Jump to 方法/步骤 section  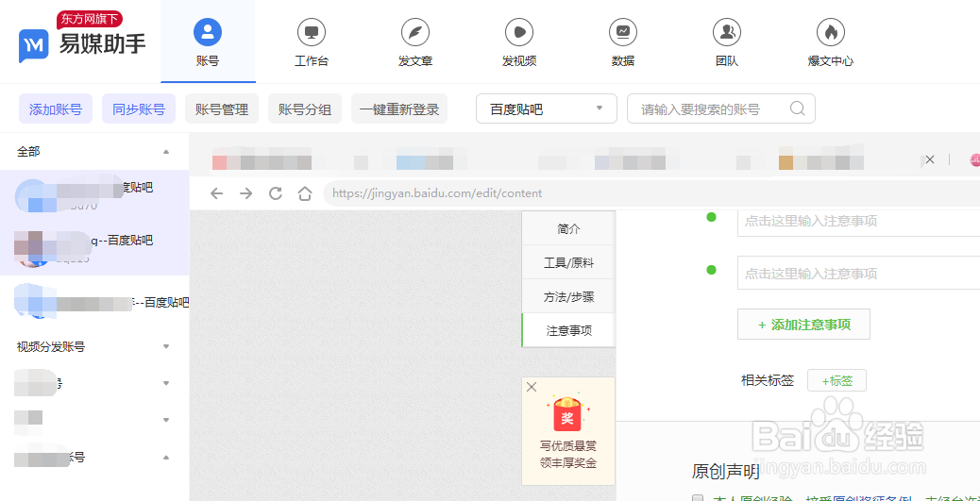click(x=568, y=296)
